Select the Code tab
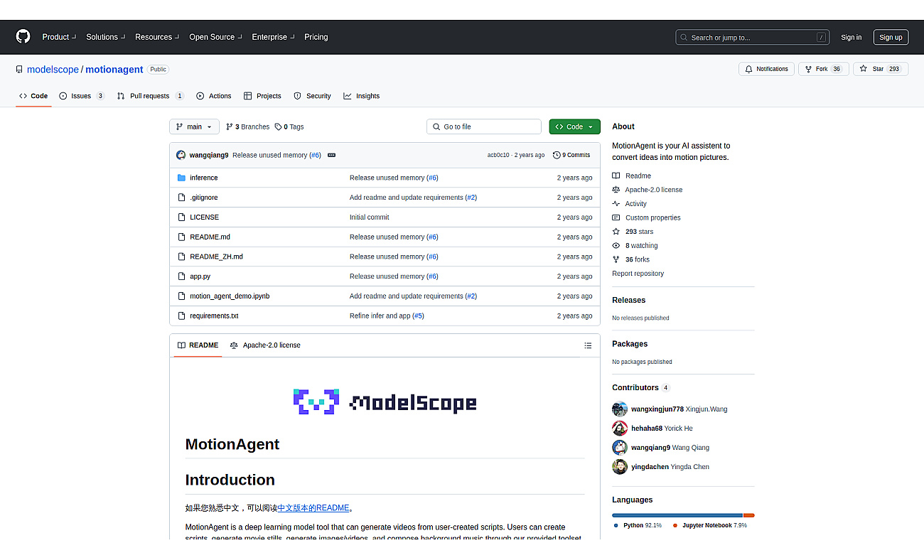The image size is (924, 560). click(33, 96)
